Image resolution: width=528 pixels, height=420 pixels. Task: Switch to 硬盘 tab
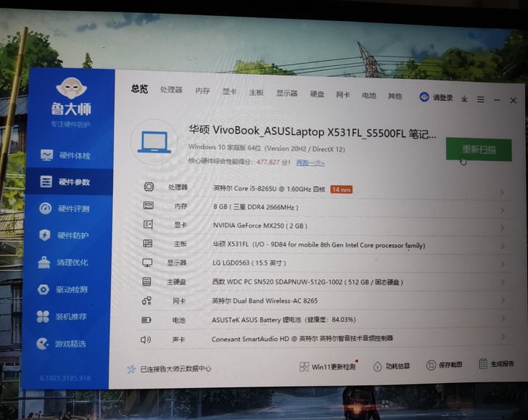coord(317,94)
